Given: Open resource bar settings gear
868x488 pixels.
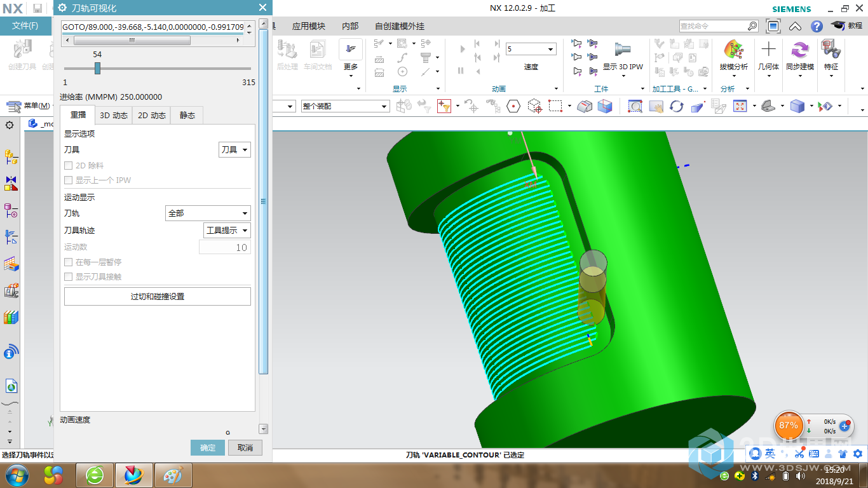Looking at the screenshot, I should (x=10, y=125).
